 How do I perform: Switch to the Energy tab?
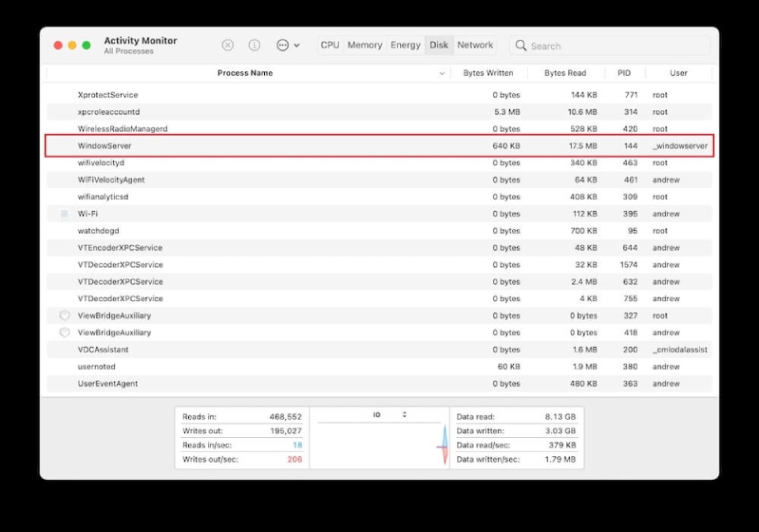[x=406, y=45]
